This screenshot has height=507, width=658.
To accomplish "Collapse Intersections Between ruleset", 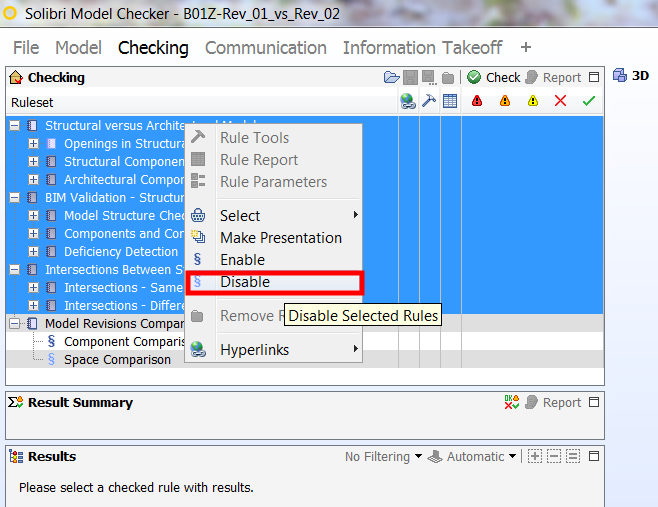I will point(14,269).
